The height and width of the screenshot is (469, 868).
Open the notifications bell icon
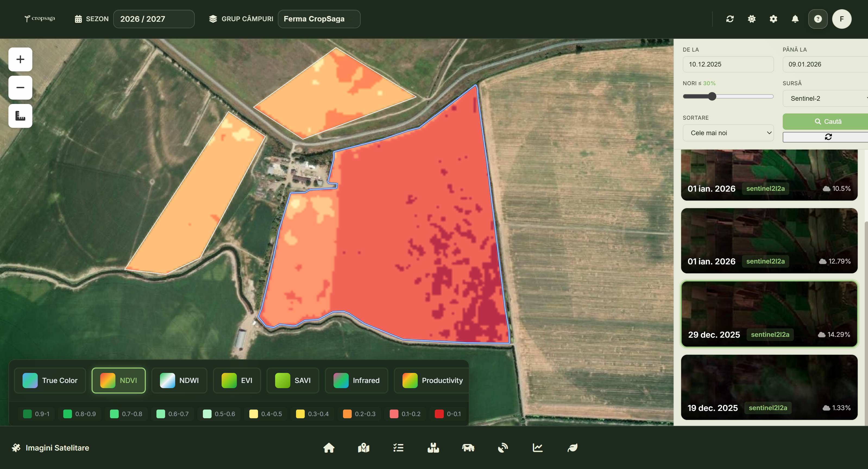[795, 19]
